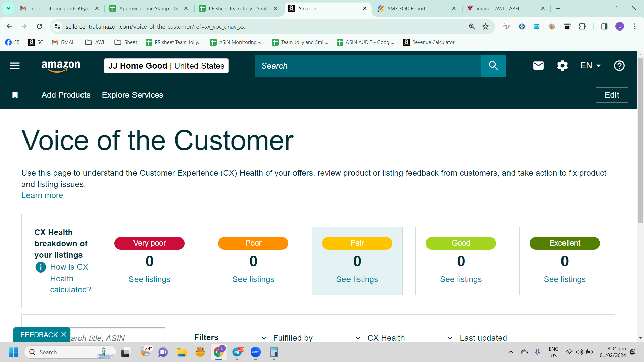Bookmark this page with the star icon

(485, 26)
